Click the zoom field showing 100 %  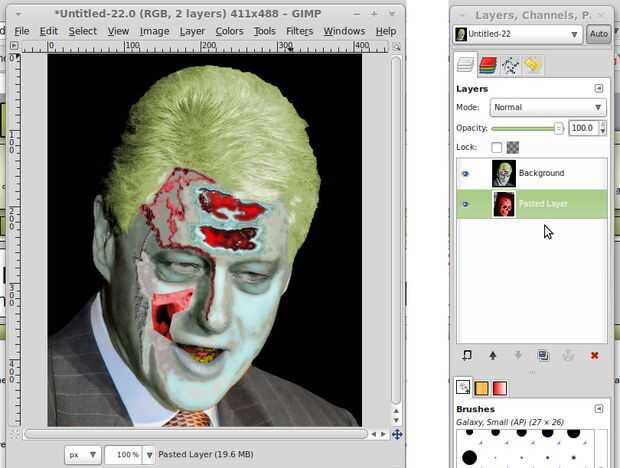pyautogui.click(x=124, y=455)
